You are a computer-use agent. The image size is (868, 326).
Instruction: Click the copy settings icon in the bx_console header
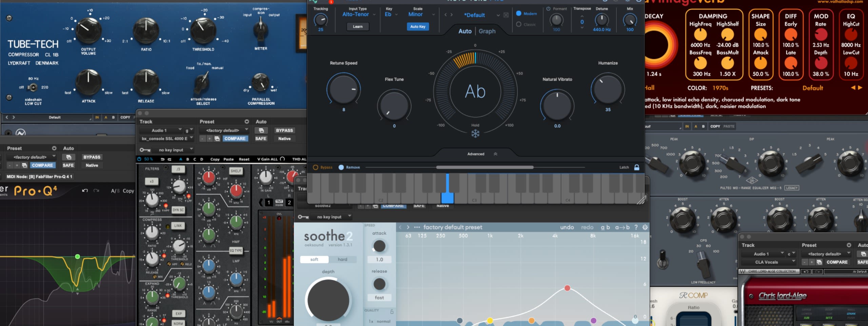(x=217, y=139)
